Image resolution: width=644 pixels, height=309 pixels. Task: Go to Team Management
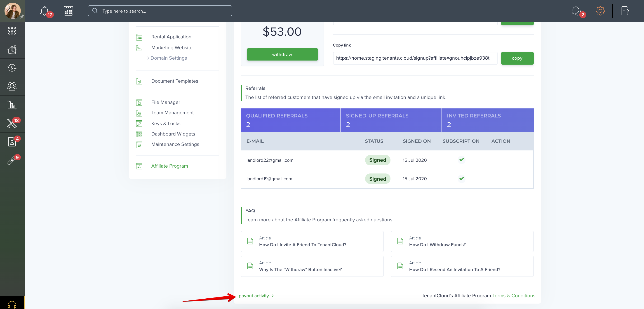pos(172,112)
